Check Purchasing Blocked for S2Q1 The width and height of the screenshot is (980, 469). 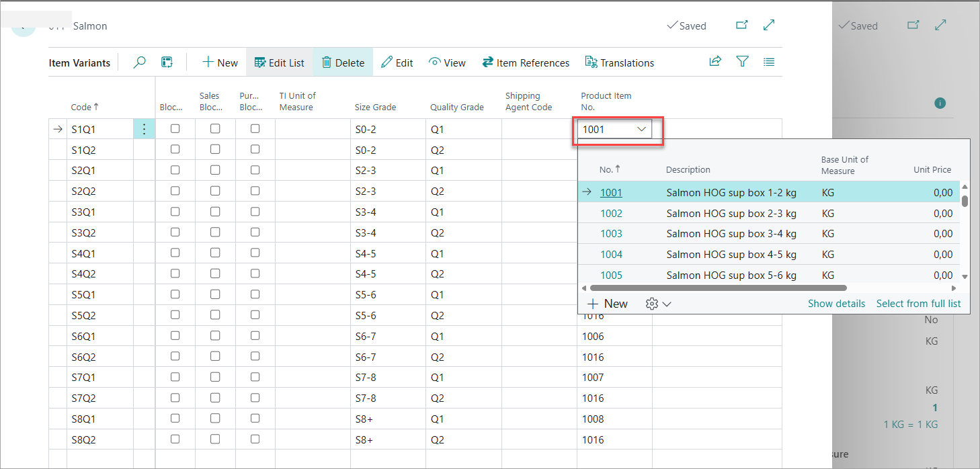(x=255, y=170)
